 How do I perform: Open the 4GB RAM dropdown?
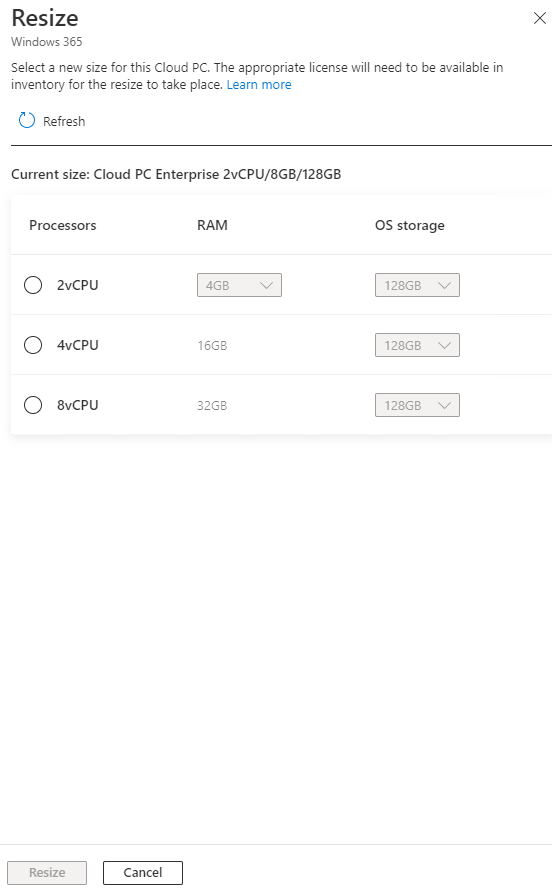(239, 285)
